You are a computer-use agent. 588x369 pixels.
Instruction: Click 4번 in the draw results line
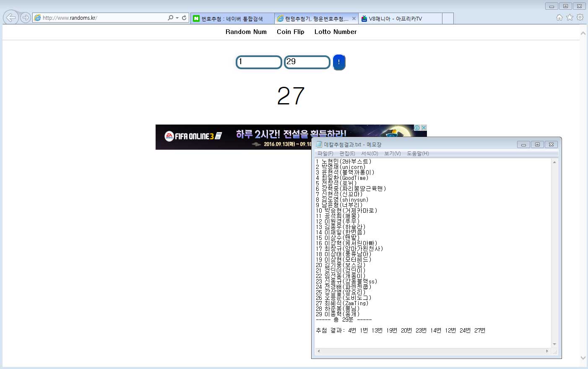coord(352,330)
